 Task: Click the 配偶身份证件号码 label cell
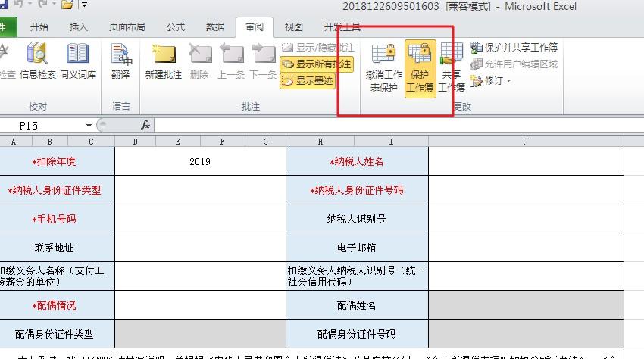click(x=357, y=334)
